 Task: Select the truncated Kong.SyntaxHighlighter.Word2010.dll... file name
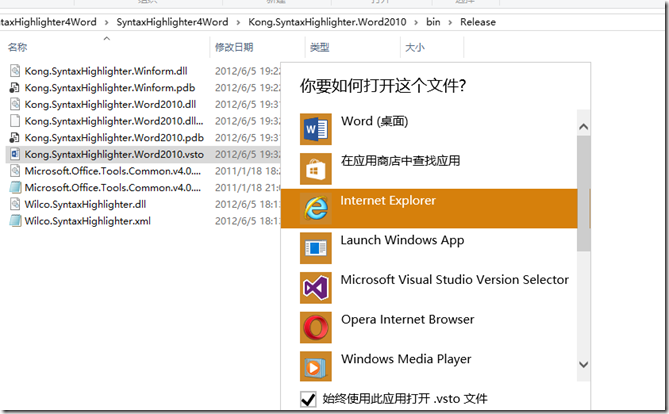click(x=114, y=121)
